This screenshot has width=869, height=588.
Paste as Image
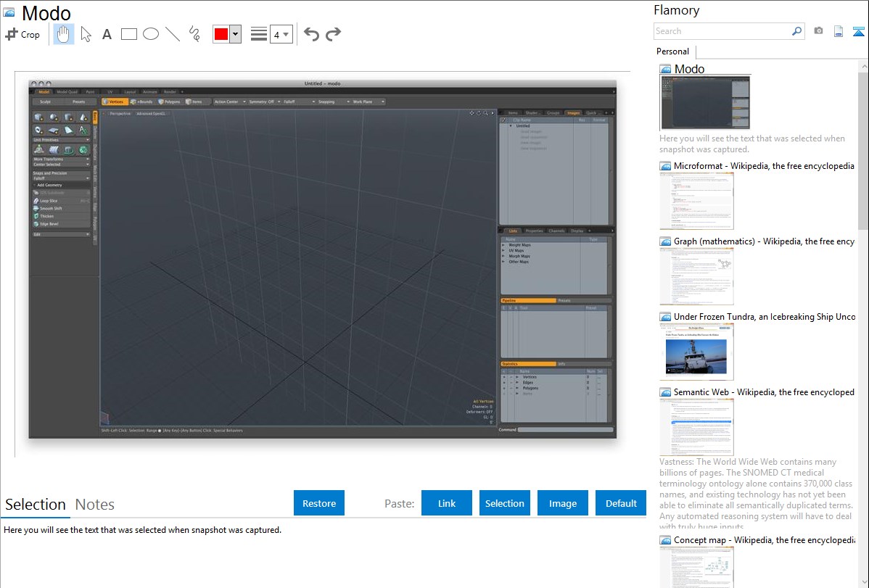[x=562, y=502]
